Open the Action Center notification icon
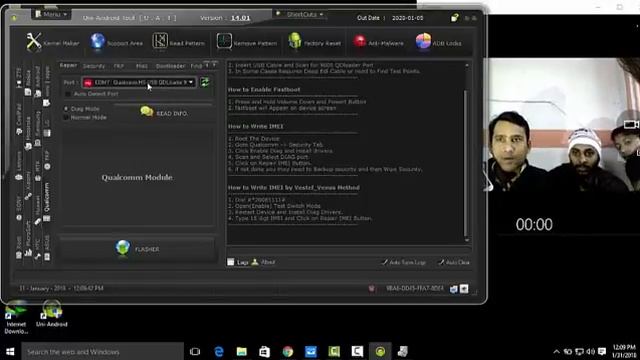640x360 pixels. 602,351
